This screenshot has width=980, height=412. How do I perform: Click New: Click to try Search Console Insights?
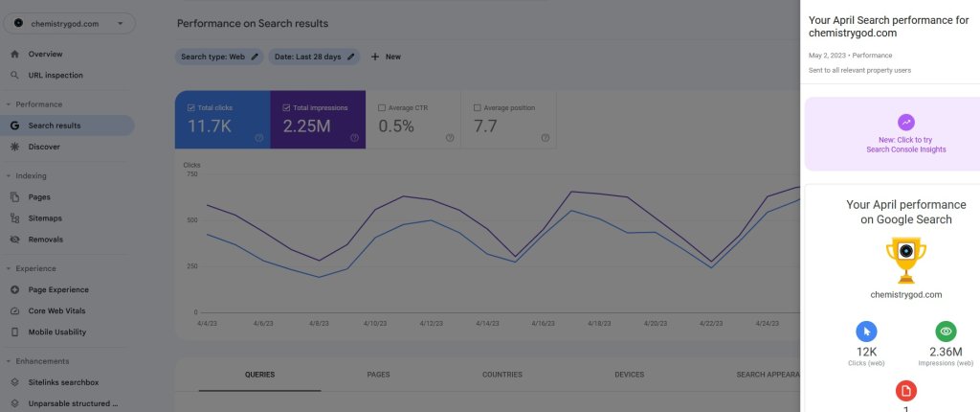coord(906,145)
